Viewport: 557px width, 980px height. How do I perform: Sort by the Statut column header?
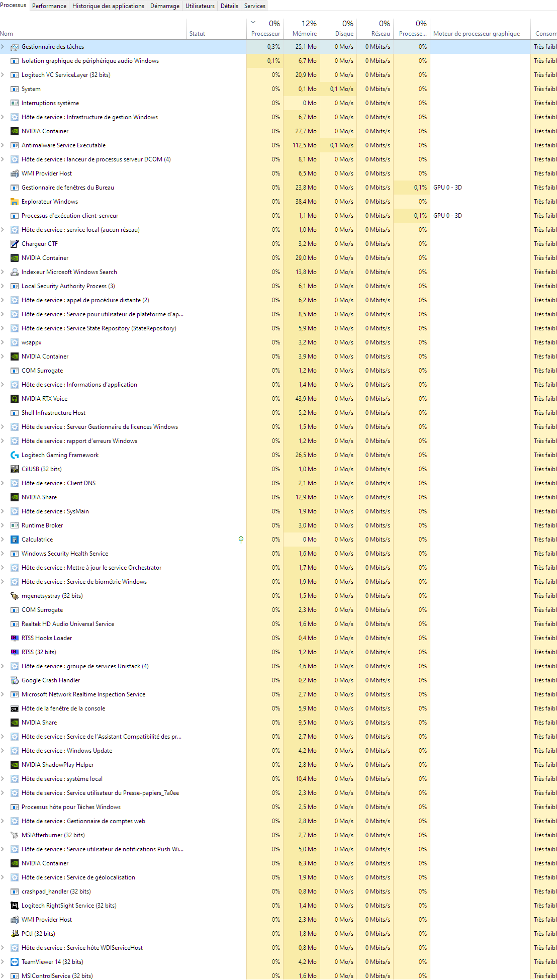216,29
